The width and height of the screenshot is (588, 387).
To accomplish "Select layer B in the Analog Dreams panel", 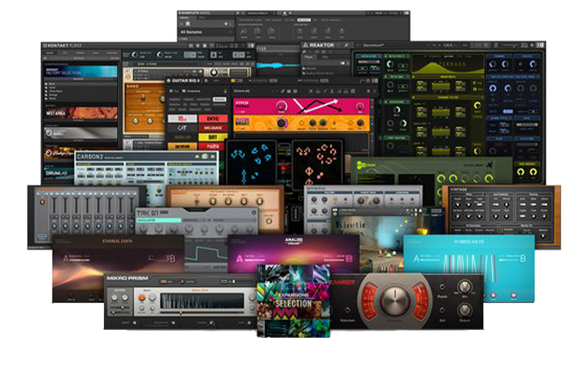I will click(x=349, y=258).
